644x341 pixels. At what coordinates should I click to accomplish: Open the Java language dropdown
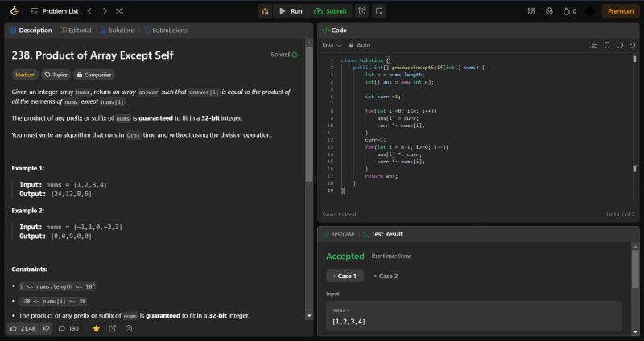(x=332, y=46)
